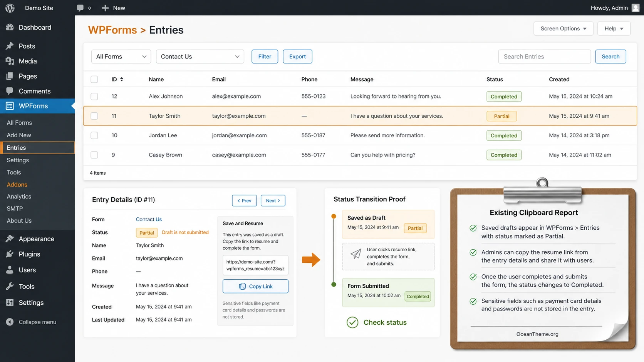Screen dimensions: 644x362
Task: Click the Tools wrench icon
Action: [10, 286]
